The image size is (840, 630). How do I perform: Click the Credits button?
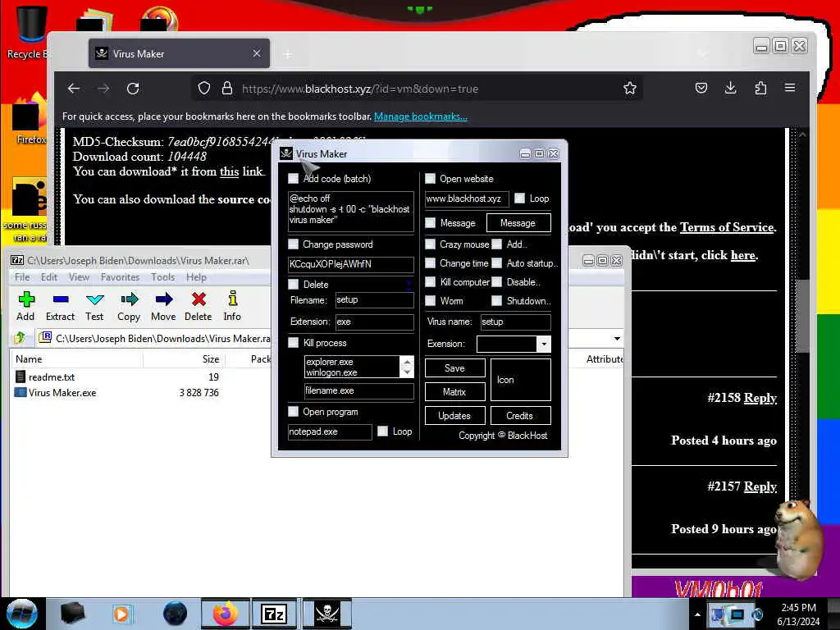pyautogui.click(x=520, y=416)
